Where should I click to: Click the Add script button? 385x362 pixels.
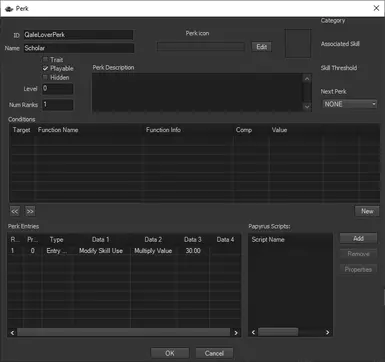(358, 238)
